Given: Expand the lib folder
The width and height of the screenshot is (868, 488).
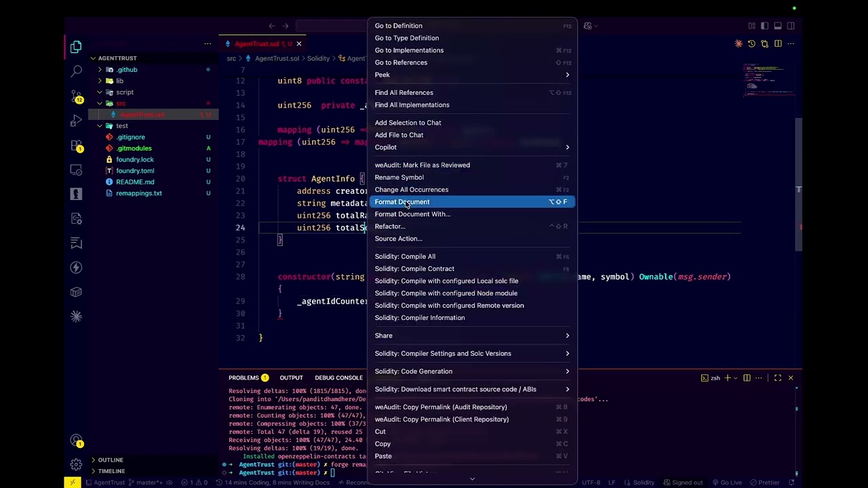Looking at the screenshot, I should 119,81.
